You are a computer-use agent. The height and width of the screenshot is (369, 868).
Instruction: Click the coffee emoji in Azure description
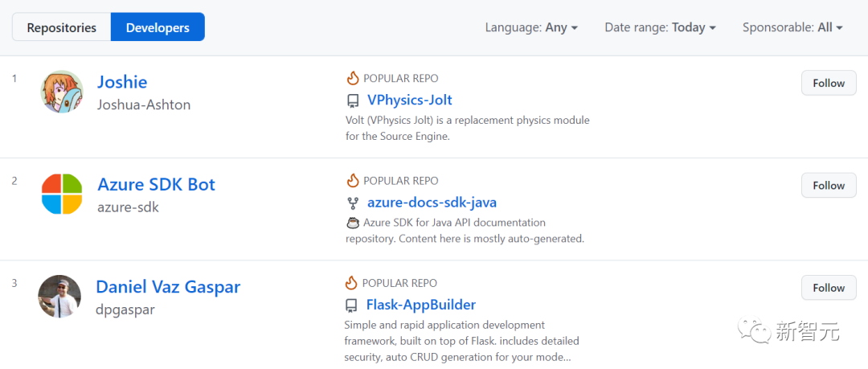[x=352, y=223]
